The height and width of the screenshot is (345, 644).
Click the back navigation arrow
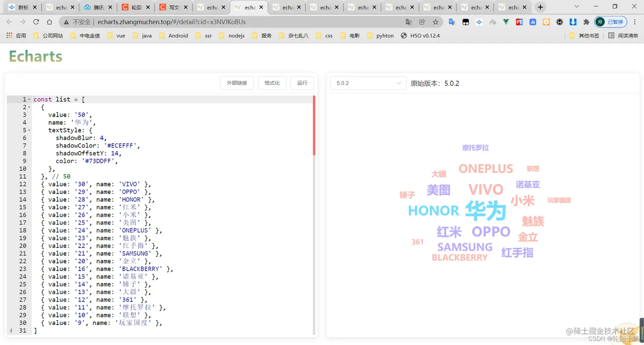click(x=10, y=21)
